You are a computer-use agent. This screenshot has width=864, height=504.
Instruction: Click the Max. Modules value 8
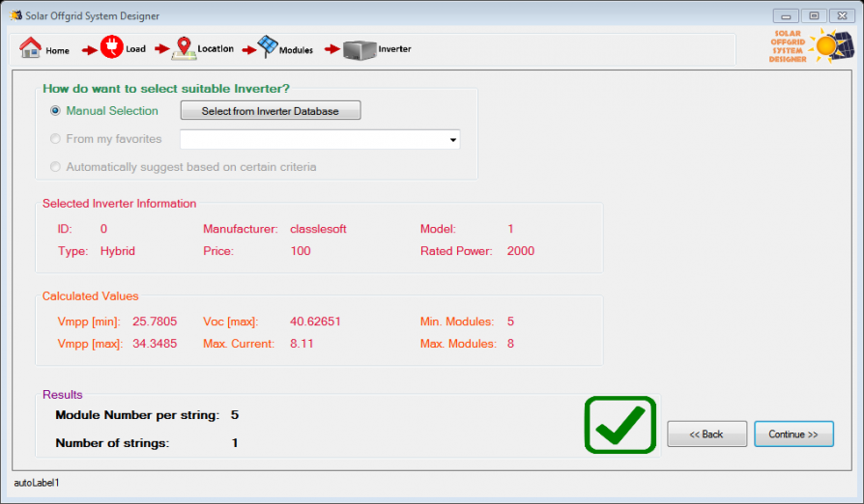click(x=511, y=344)
